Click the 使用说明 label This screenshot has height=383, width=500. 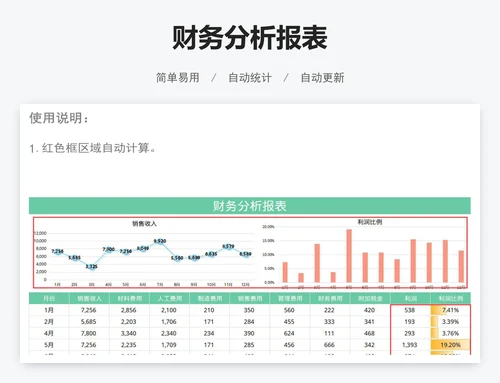click(59, 118)
